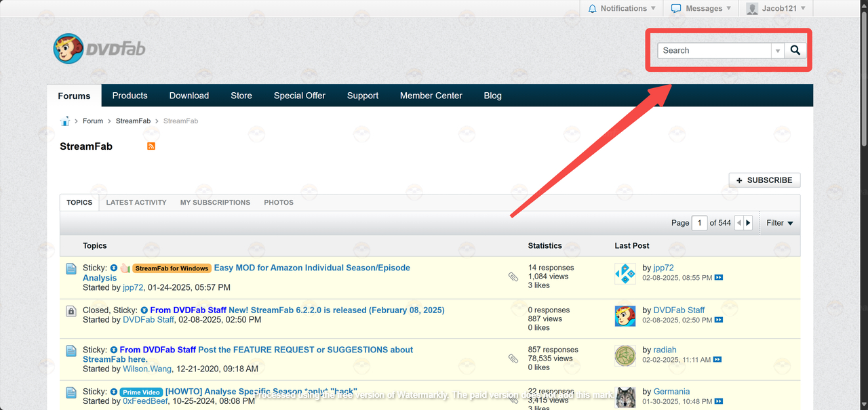868x410 pixels.
Task: Click the Subscribe button
Action: point(764,180)
